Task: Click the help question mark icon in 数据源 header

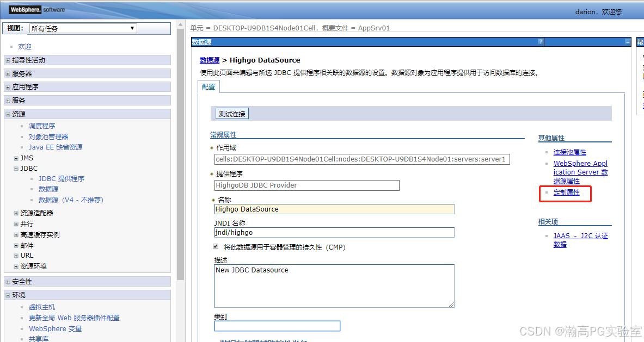Action: pos(541,41)
